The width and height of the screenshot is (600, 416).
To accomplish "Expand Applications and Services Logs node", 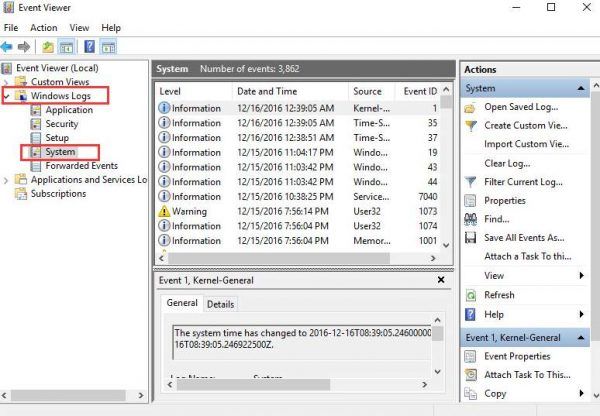I will pos(6,180).
